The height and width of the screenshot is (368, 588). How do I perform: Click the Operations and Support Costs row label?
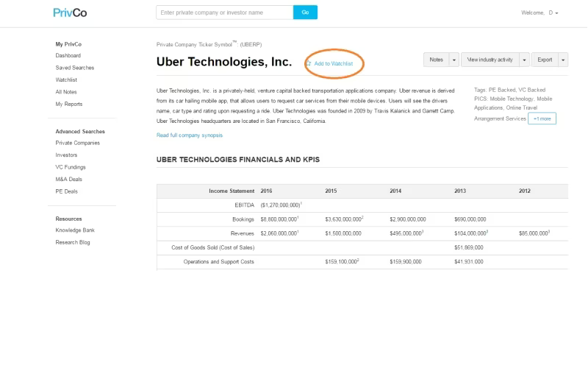tap(218, 262)
